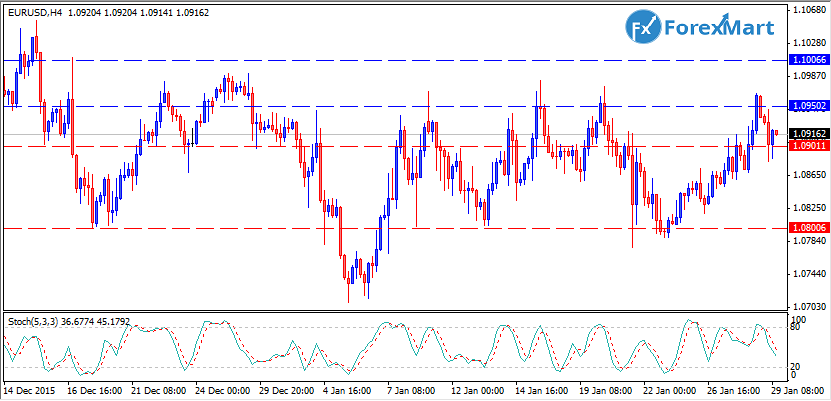Image resolution: width=831 pixels, height=401 pixels.
Task: Click the EURUSD,H4 chart title text
Action: point(35,13)
